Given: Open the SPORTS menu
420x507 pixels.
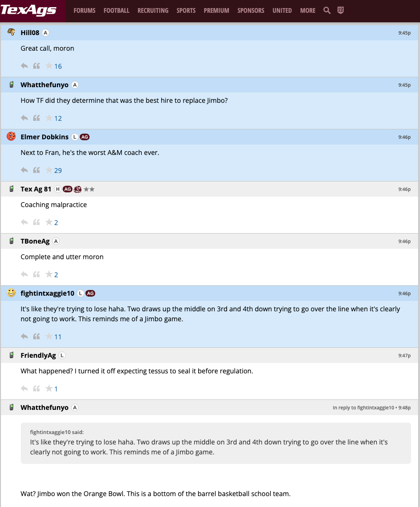Looking at the screenshot, I should click(x=186, y=10).
